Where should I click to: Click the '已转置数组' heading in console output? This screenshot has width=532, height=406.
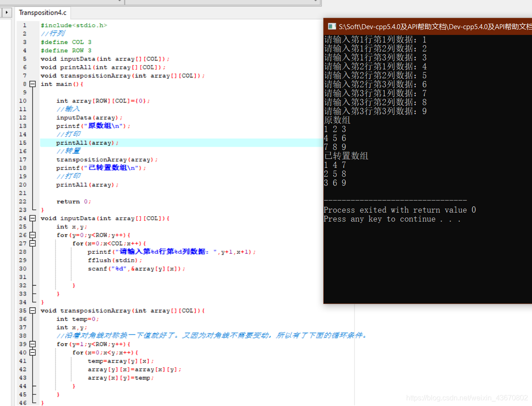pyautogui.click(x=346, y=156)
